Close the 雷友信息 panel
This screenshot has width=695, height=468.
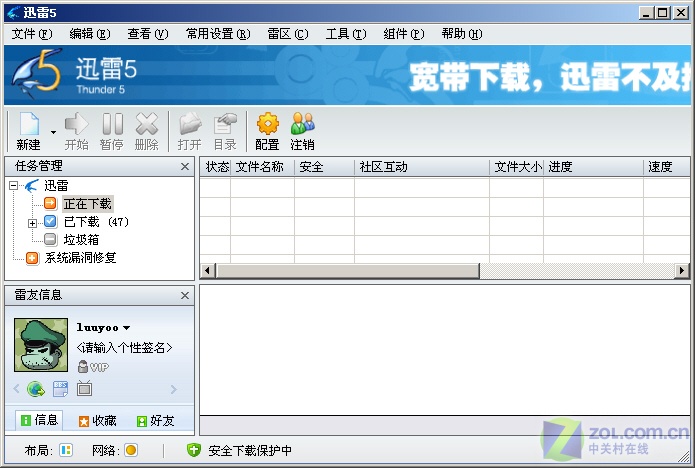pyautogui.click(x=185, y=296)
